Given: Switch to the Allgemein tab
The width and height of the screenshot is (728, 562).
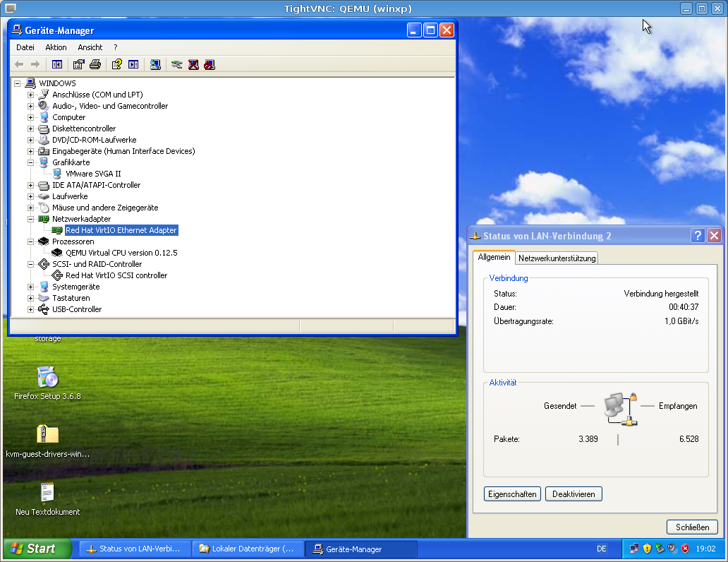Looking at the screenshot, I should pos(494,257).
